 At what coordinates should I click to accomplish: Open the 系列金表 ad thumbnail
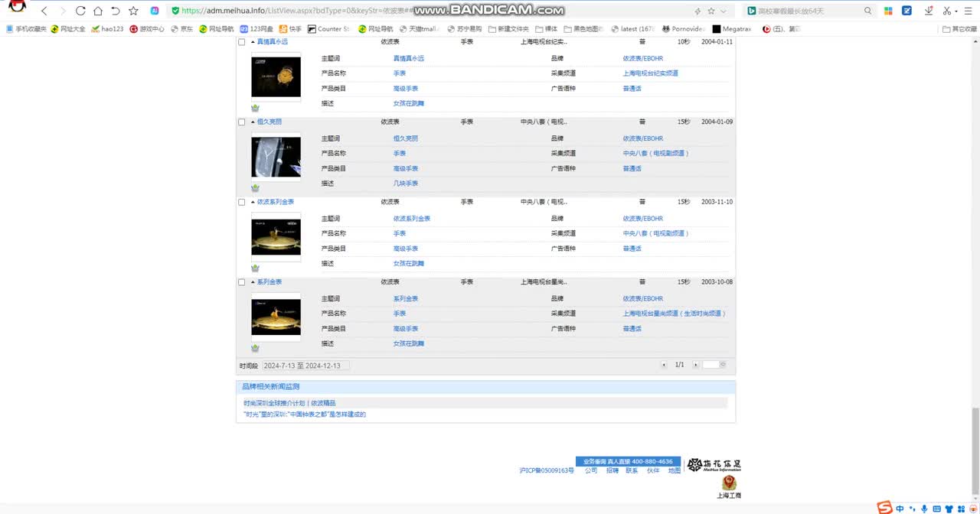[x=276, y=317]
